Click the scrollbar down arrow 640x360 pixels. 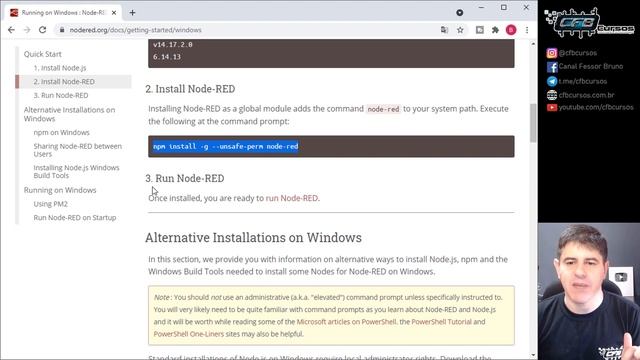533,355
